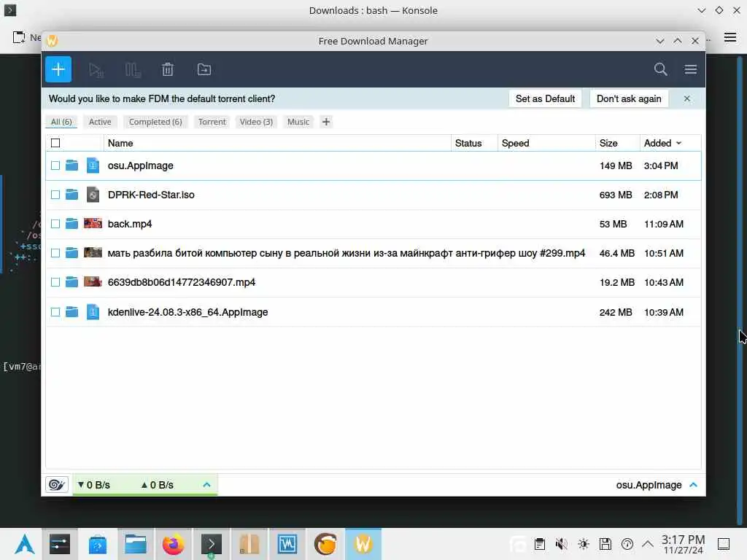
Task: Click thumbnail of 6639db8b06d14772346907.mp4
Action: pyautogui.click(x=93, y=282)
